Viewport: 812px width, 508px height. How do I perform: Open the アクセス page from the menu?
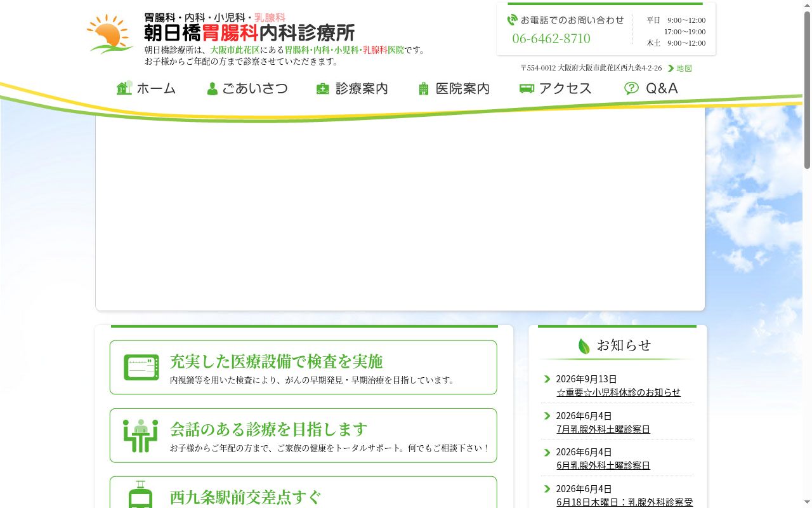556,88
